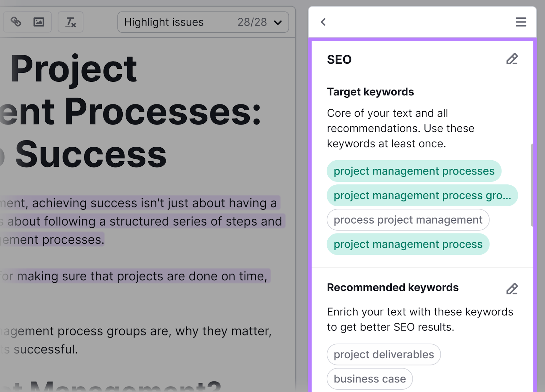This screenshot has width=545, height=392.
Task: Click the insert link icon
Action: click(x=16, y=22)
